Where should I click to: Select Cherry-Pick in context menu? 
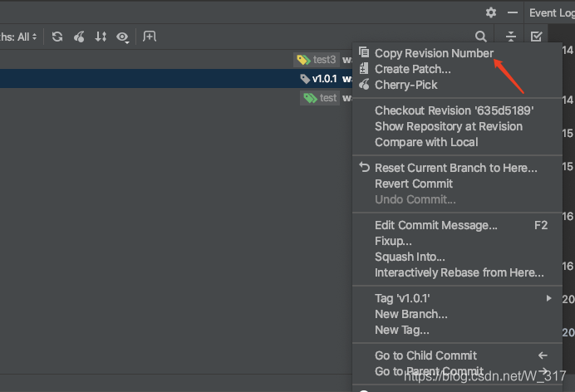tap(405, 85)
